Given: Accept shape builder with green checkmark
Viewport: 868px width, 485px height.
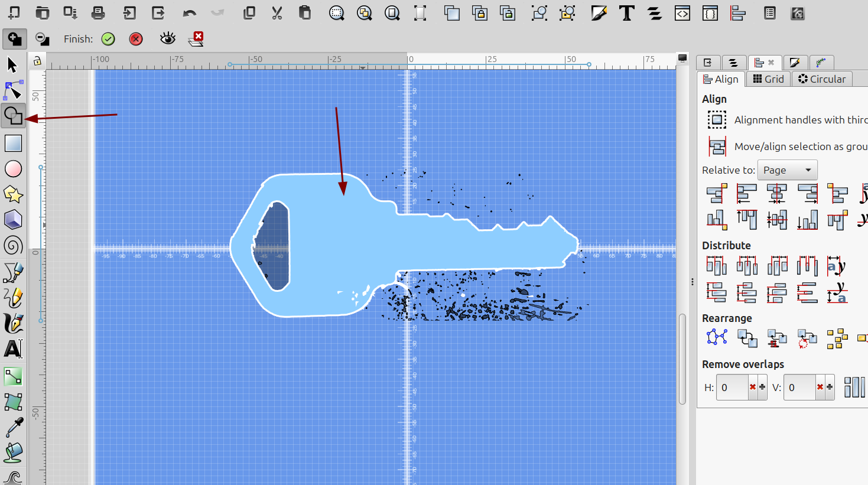Looking at the screenshot, I should click(108, 39).
